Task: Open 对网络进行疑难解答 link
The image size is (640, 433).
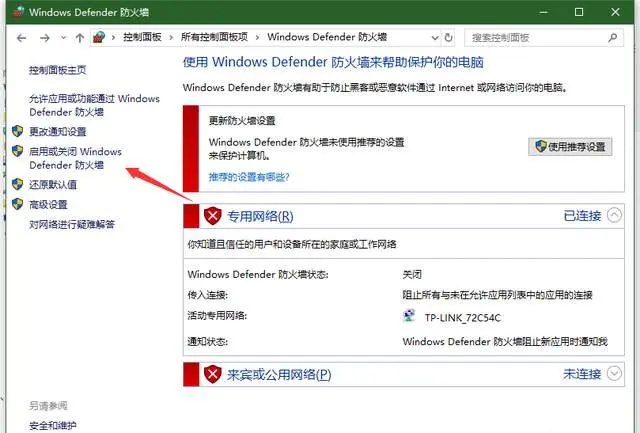Action: tap(72, 224)
